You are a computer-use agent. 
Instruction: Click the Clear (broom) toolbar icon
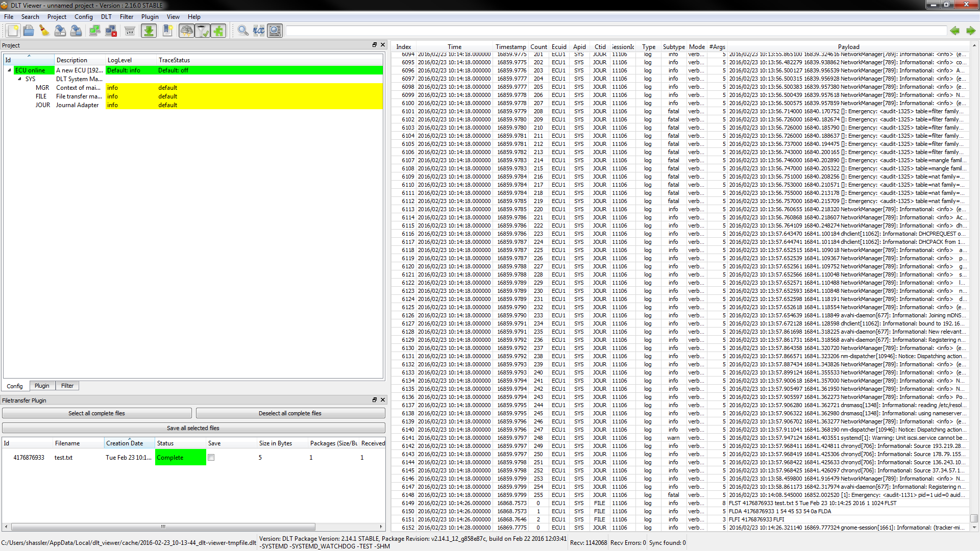[x=44, y=31]
